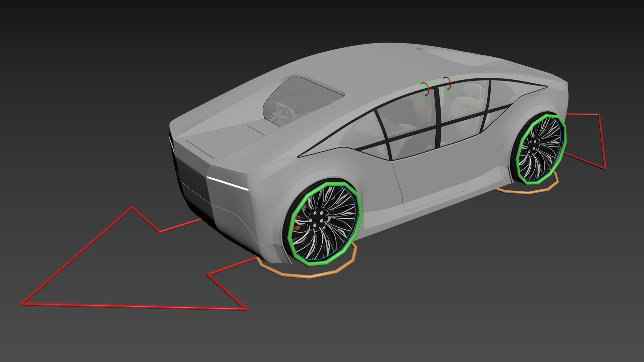Screen dimensions: 644x362
Task: Select the rear-side green box door helper on the roof
Action: click(x=425, y=89)
